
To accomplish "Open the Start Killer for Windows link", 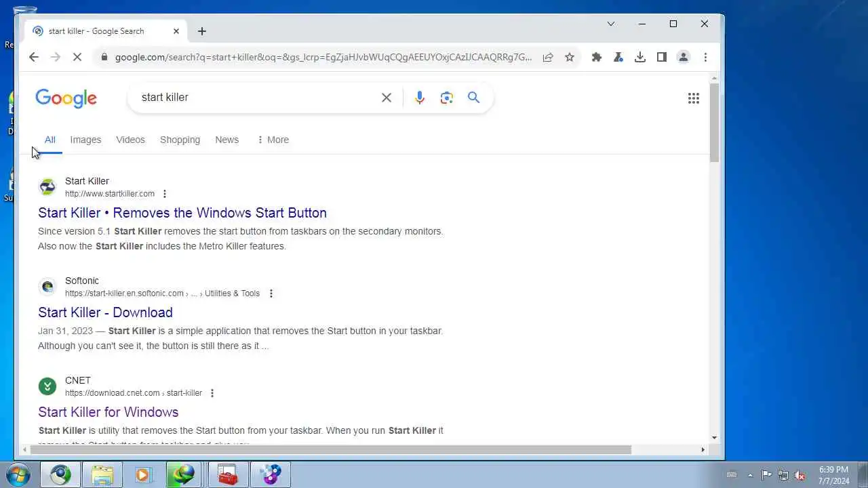I will click(108, 412).
